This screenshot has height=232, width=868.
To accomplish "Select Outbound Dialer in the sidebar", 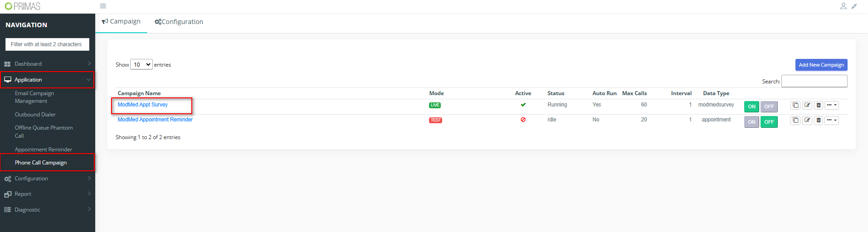I will point(35,115).
